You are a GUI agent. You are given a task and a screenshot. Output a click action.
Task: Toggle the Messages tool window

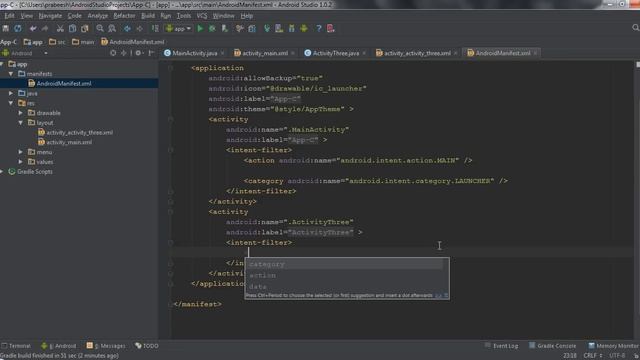pyautogui.click(x=106, y=346)
